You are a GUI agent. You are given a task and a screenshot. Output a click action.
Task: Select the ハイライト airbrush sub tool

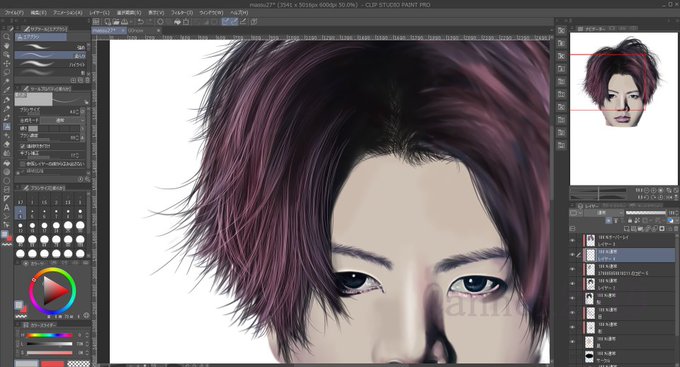click(50, 64)
